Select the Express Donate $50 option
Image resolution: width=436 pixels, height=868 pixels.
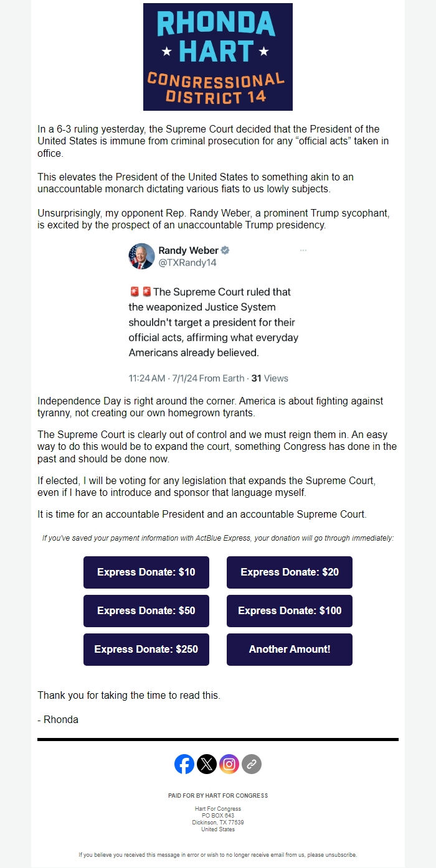146,610
